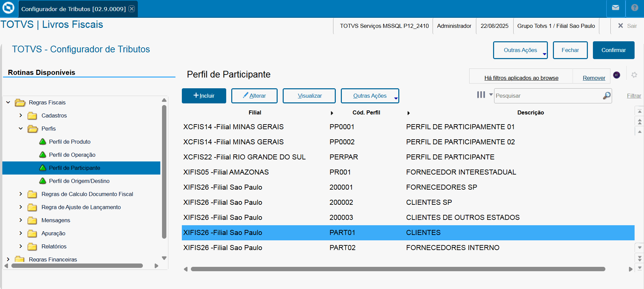Open column options dropdown arrow
644x289 pixels.
pos(491,95)
